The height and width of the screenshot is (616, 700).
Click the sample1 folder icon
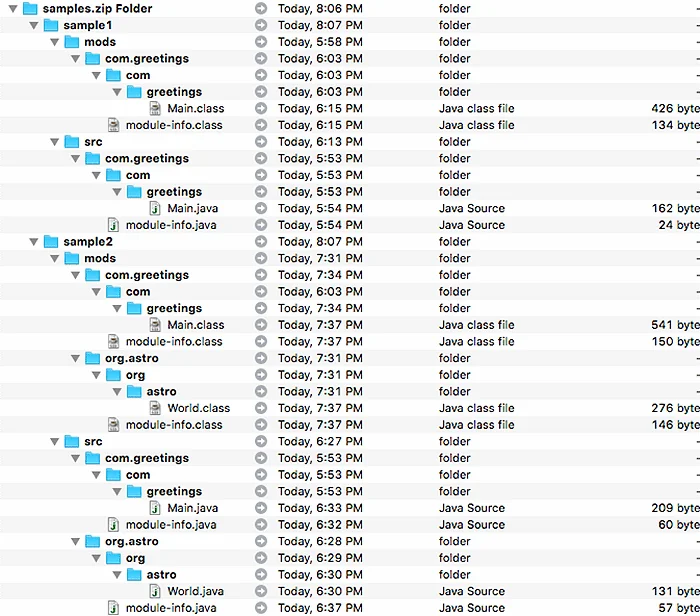pos(51,25)
